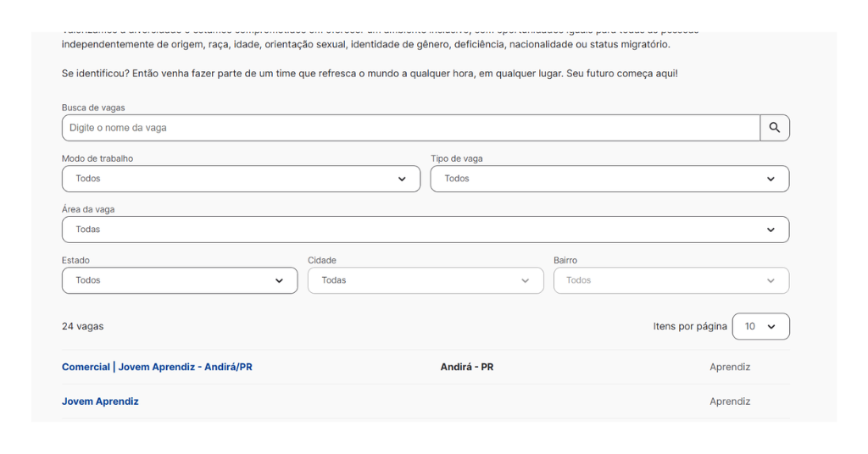The height and width of the screenshot is (454, 868).
Task: Open the Jovem Aprendiz job listing
Action: click(x=100, y=401)
